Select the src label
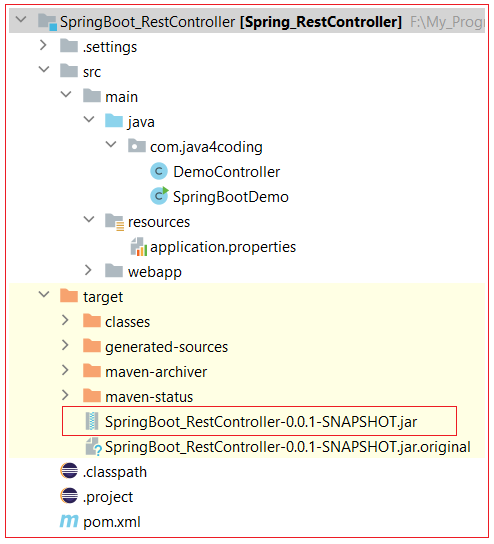The image size is (494, 544). (x=92, y=72)
